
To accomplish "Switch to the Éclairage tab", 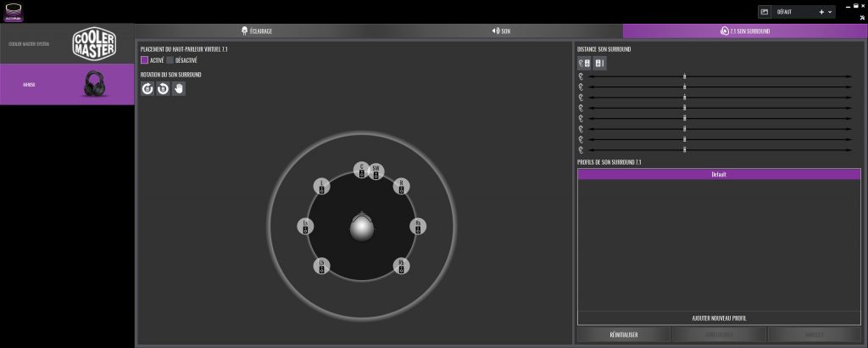I will point(257,31).
